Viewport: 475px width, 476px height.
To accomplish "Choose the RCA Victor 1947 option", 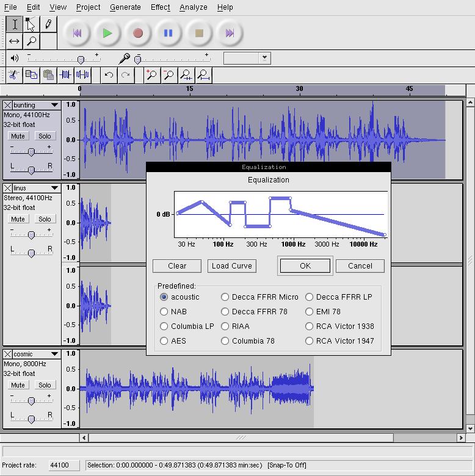I will 310,341.
